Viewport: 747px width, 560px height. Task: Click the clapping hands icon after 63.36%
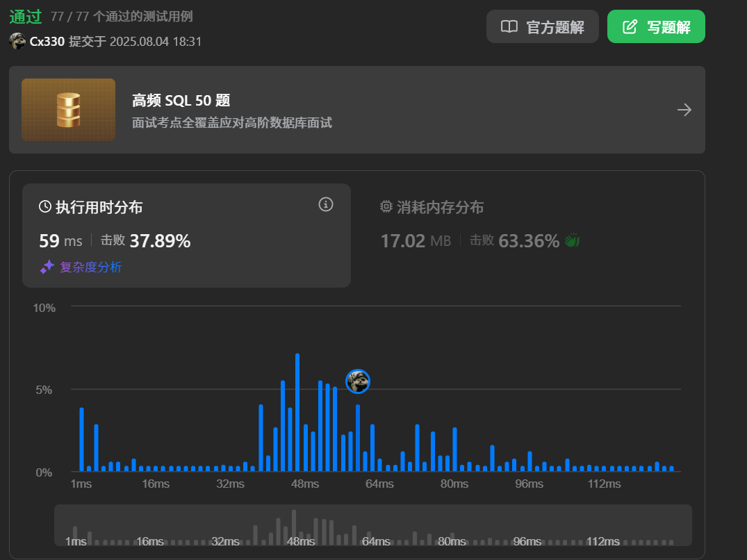click(572, 240)
